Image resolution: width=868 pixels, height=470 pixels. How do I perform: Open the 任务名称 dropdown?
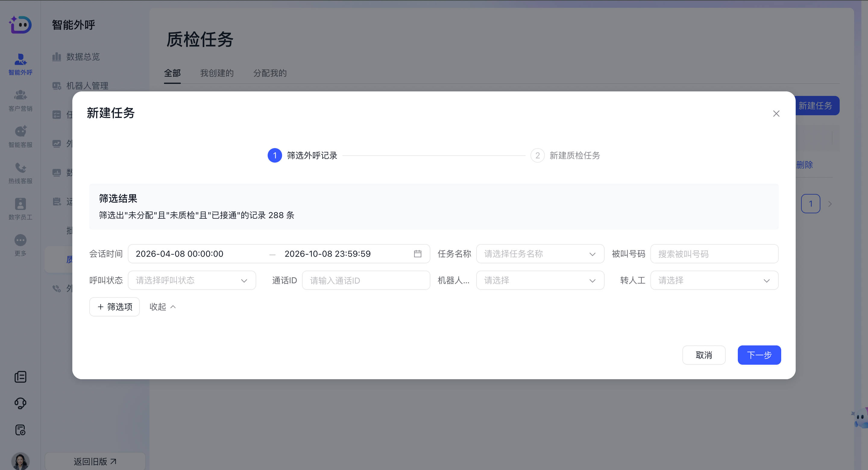[x=540, y=253]
